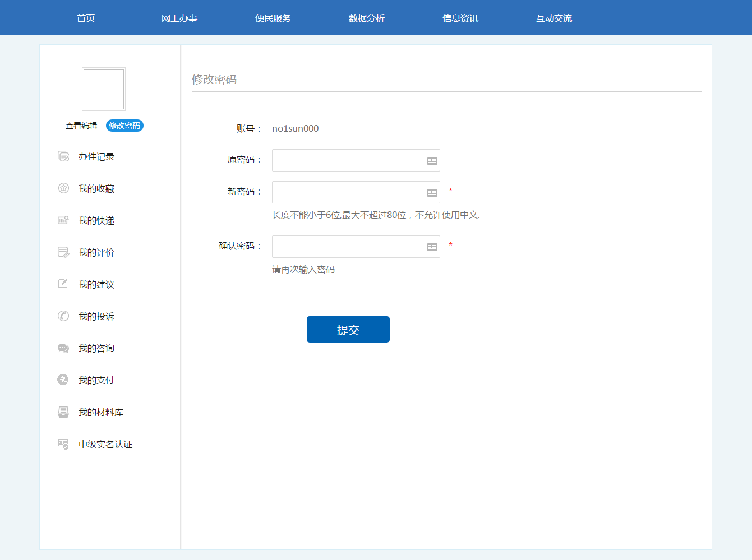Open 我的投诉 in the sidebar
Screen dimensions: 752x560
tap(96, 317)
